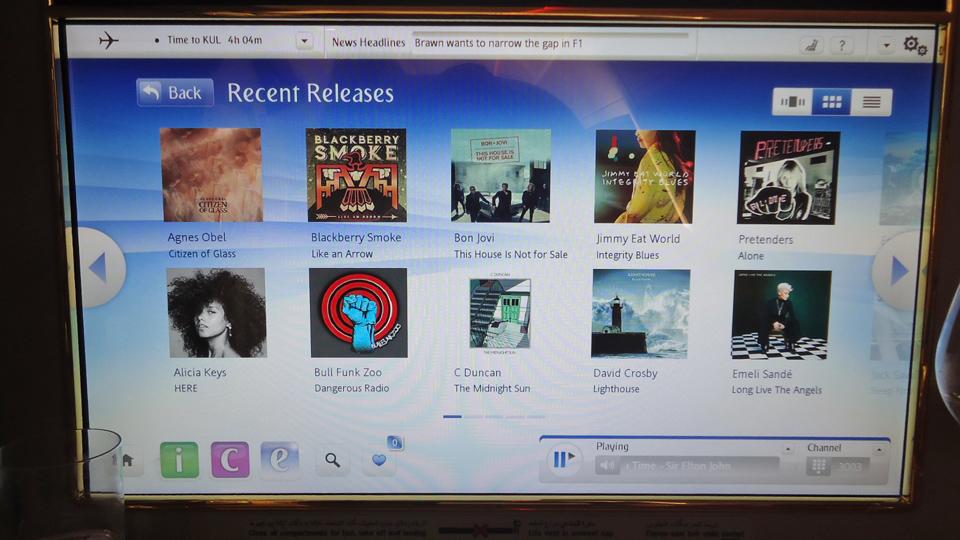Open the green information 'i' icon
The width and height of the screenshot is (960, 540).
pos(179,459)
